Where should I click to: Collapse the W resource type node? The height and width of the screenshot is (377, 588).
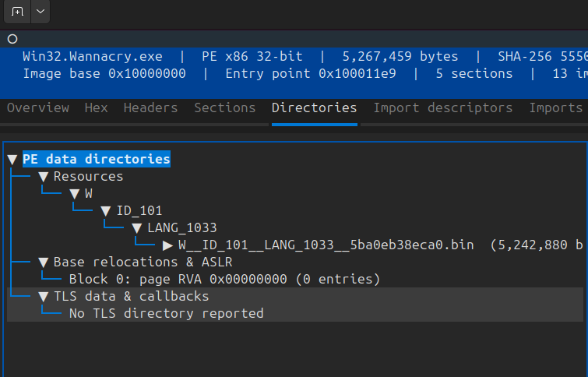pyautogui.click(x=75, y=194)
